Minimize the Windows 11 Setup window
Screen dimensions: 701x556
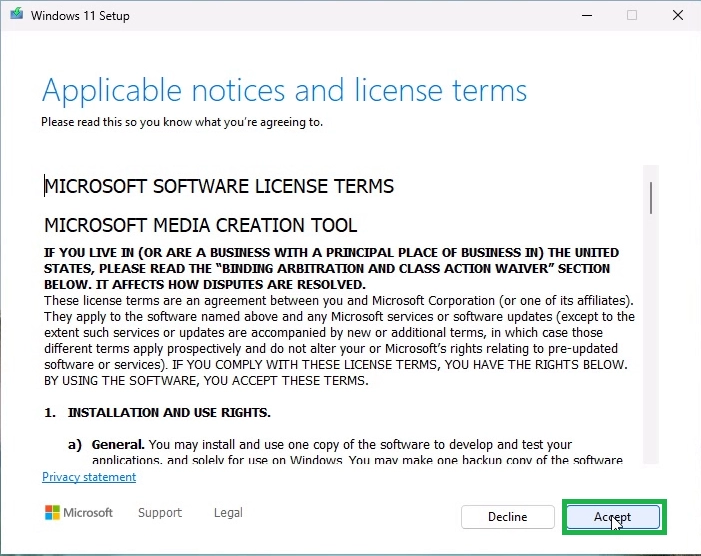[x=587, y=15]
